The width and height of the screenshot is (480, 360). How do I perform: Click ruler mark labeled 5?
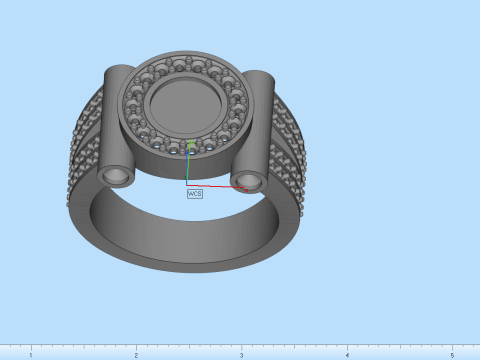click(452, 355)
